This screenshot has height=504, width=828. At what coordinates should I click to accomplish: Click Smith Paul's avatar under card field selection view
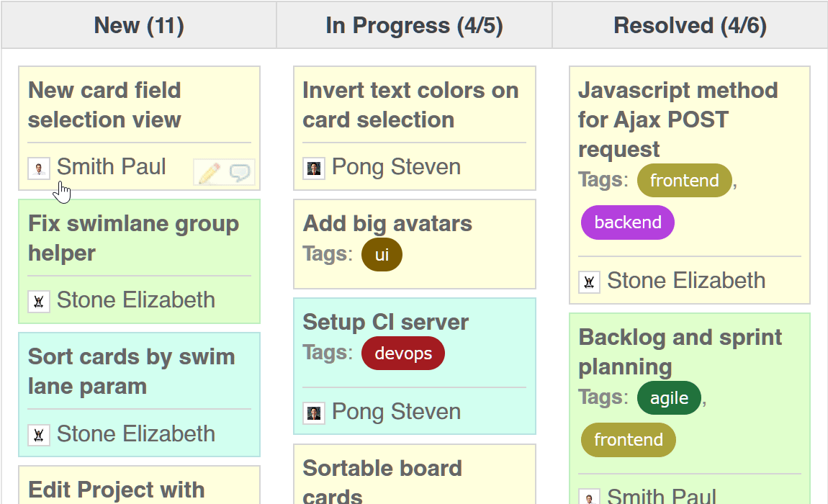coord(39,168)
